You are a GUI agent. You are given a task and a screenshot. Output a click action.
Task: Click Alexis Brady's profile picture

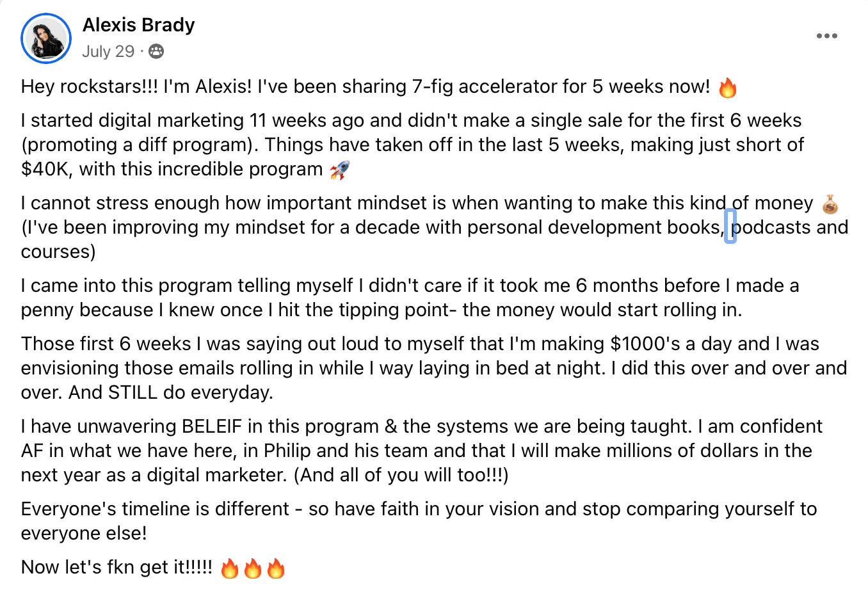46,38
